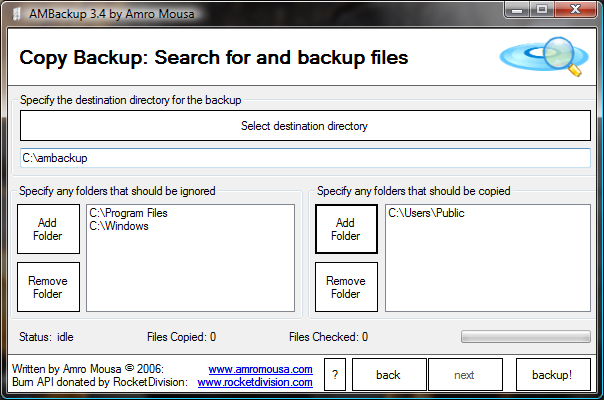604x400 pixels.
Task: Select C:\Windows in ignored list
Action: pyautogui.click(x=119, y=226)
